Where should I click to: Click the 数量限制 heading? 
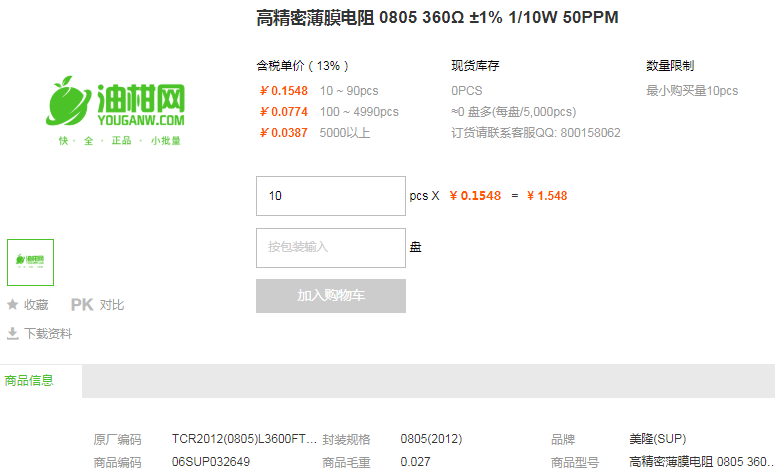(670, 66)
